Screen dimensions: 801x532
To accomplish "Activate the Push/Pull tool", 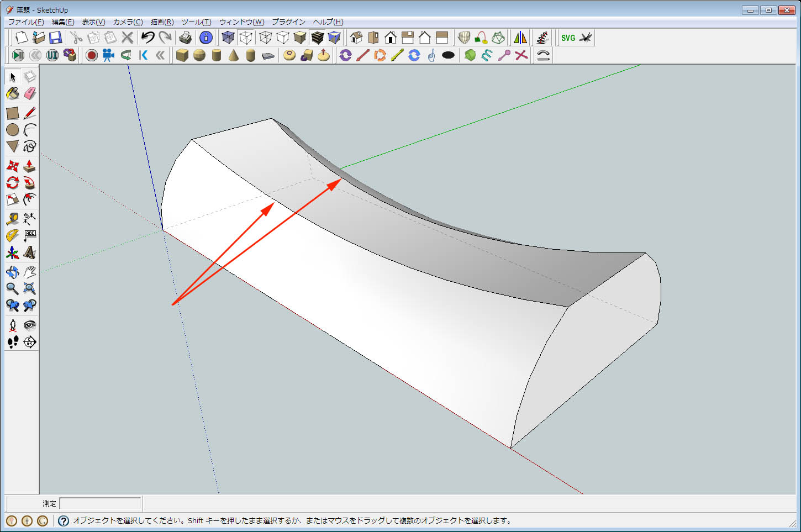I will click(x=30, y=166).
